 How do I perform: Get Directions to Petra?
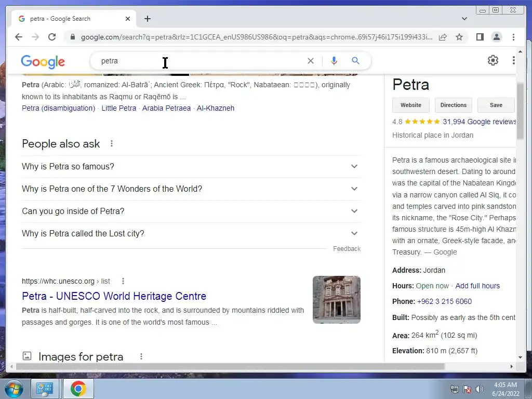point(453,105)
